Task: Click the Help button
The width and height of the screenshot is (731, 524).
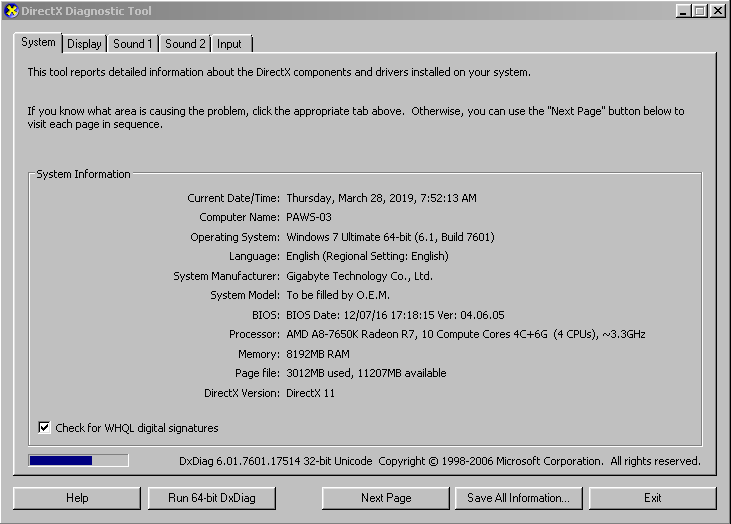Action: click(x=77, y=498)
